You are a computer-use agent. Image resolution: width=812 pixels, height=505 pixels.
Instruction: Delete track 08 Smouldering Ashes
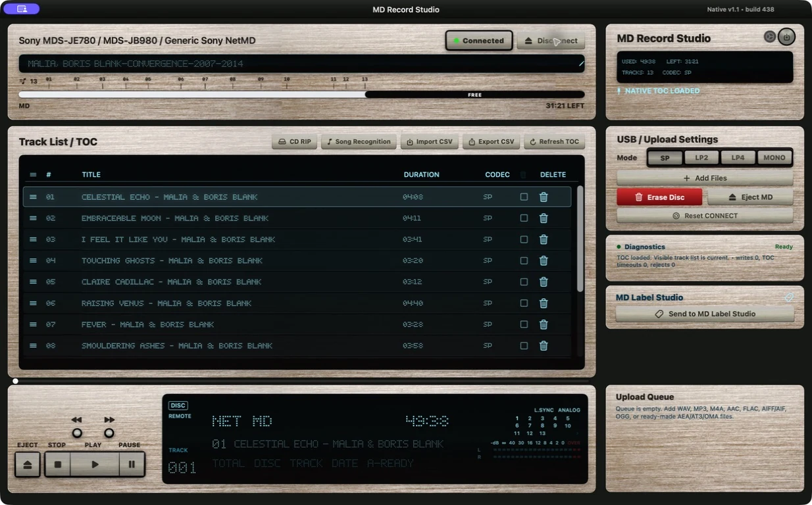coord(544,345)
